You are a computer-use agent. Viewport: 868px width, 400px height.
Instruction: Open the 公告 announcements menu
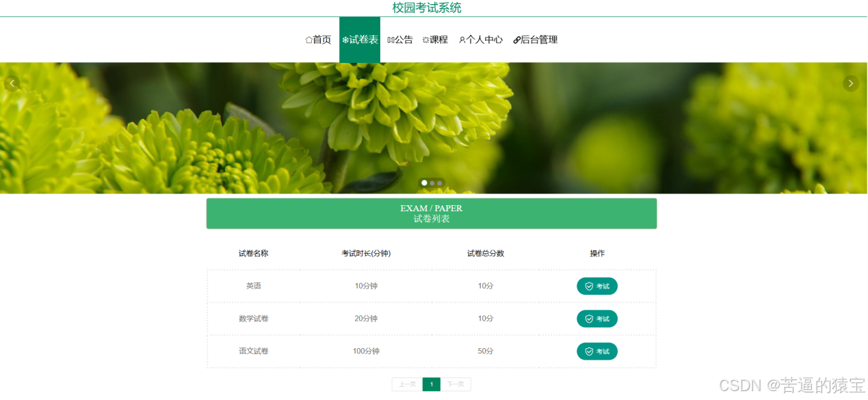click(400, 40)
